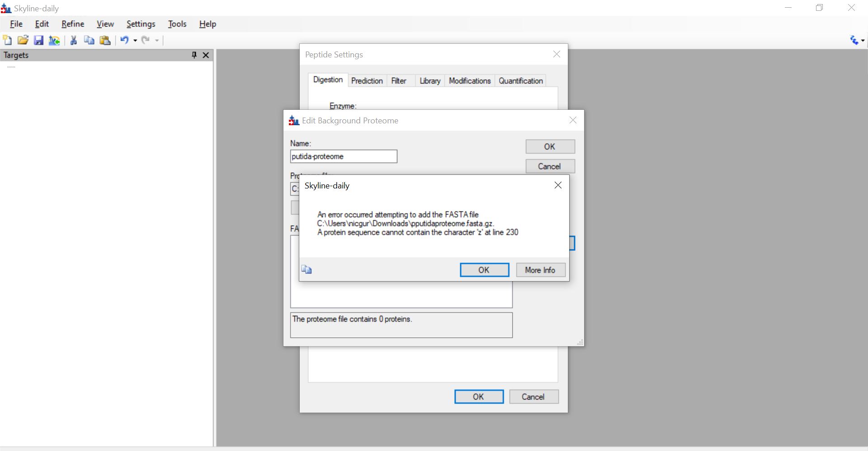
Task: Click the Import Results toolbar icon
Action: 54,40
